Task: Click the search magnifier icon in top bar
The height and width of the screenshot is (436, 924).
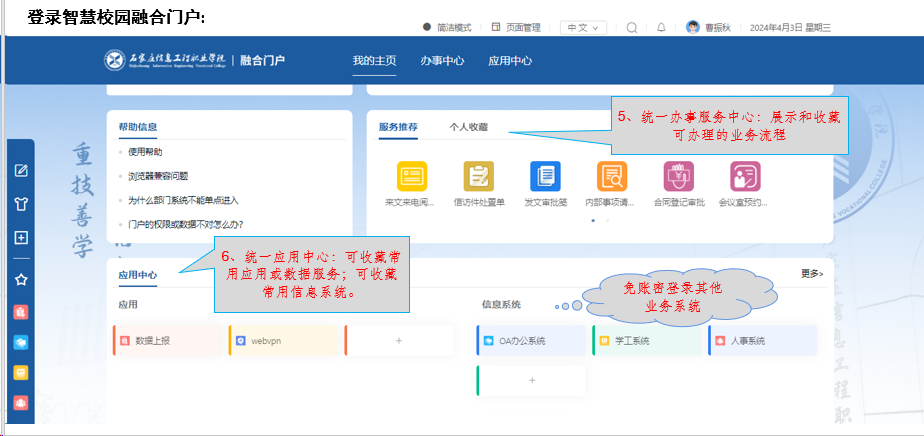Action: [632, 28]
